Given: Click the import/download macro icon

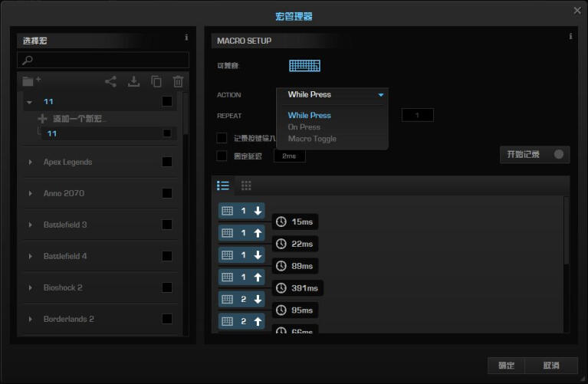Looking at the screenshot, I should click(133, 81).
